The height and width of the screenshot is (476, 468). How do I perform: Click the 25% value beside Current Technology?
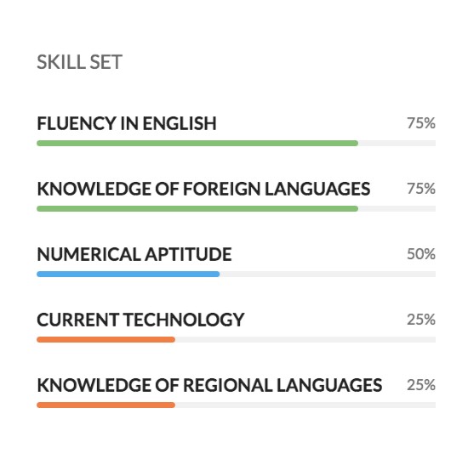[421, 320]
